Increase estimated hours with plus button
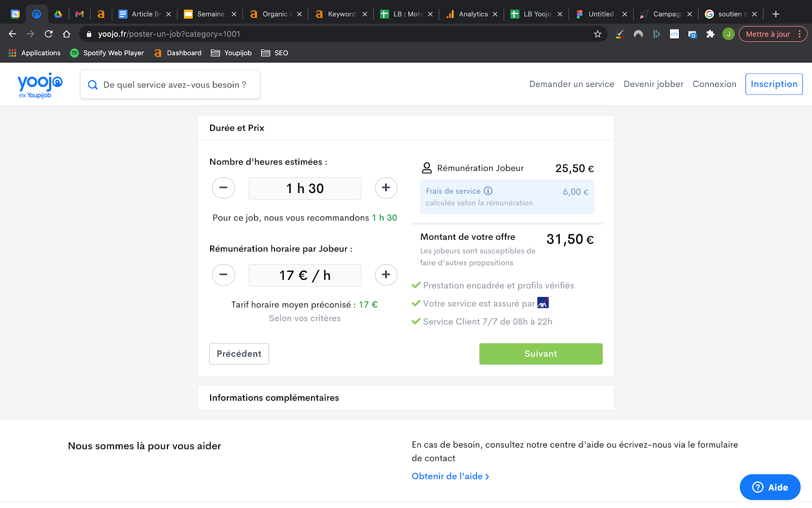This screenshot has width=812, height=508. click(386, 188)
